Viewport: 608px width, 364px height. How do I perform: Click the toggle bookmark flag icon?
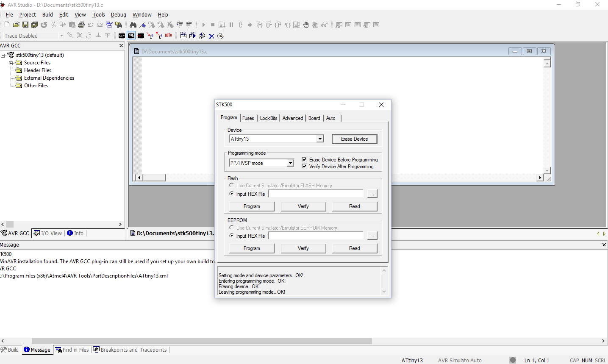point(143,25)
